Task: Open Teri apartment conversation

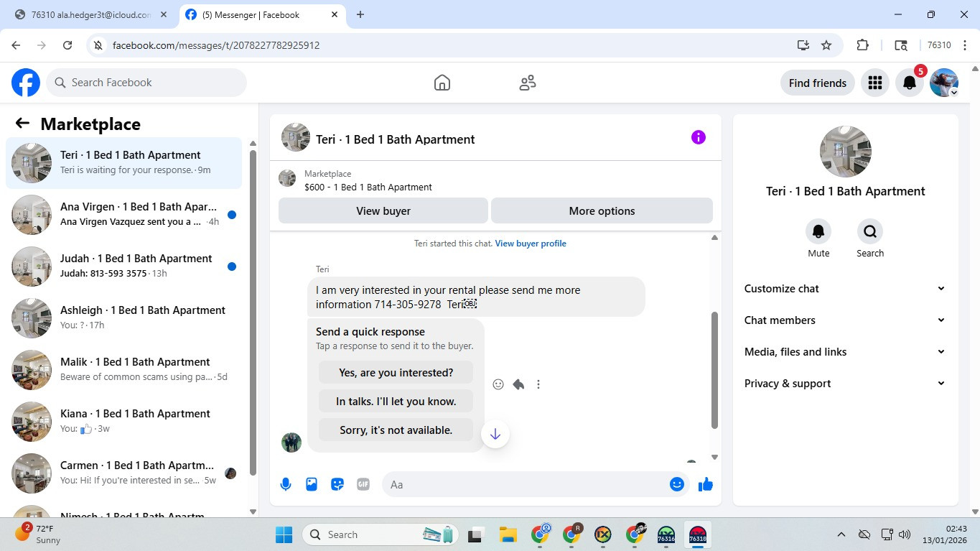Action: tap(123, 163)
